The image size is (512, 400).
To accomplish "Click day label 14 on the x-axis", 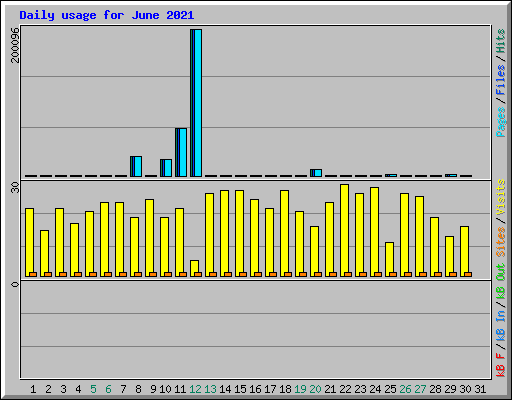I will tap(225, 389).
